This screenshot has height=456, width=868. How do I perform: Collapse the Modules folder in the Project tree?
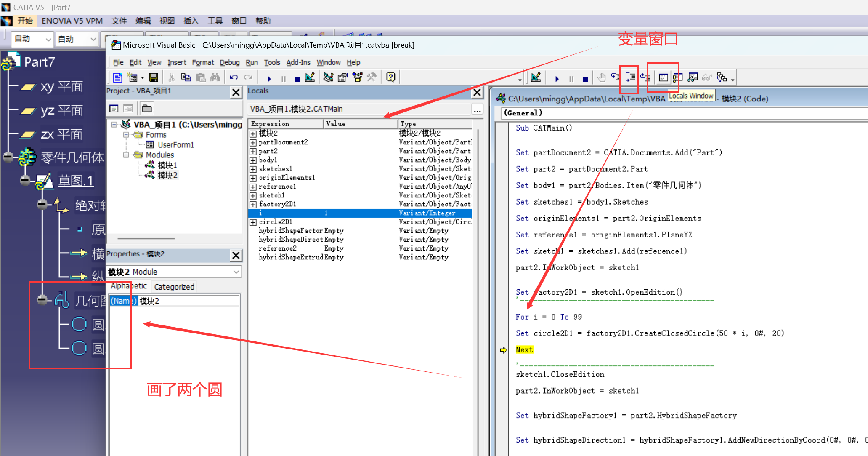click(126, 155)
